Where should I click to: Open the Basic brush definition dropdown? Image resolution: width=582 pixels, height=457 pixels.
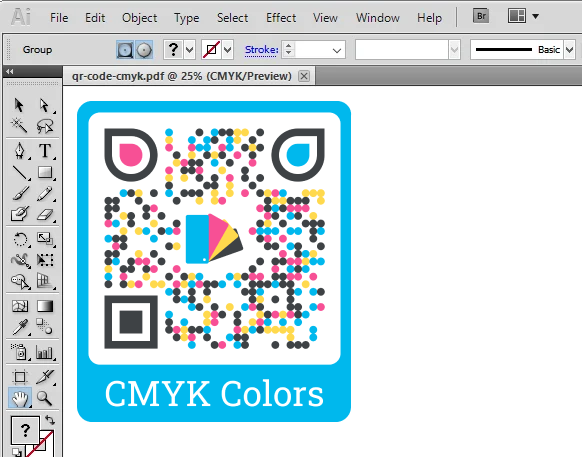(570, 50)
